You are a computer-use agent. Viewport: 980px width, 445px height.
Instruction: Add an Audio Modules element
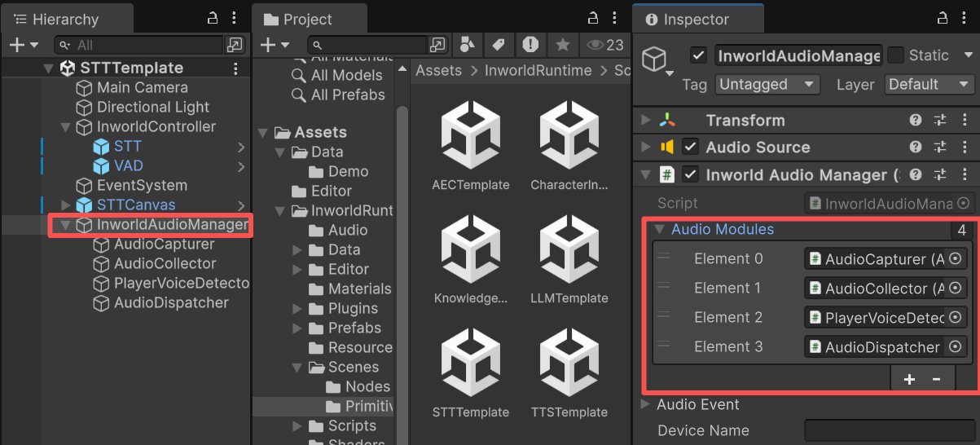click(x=909, y=379)
